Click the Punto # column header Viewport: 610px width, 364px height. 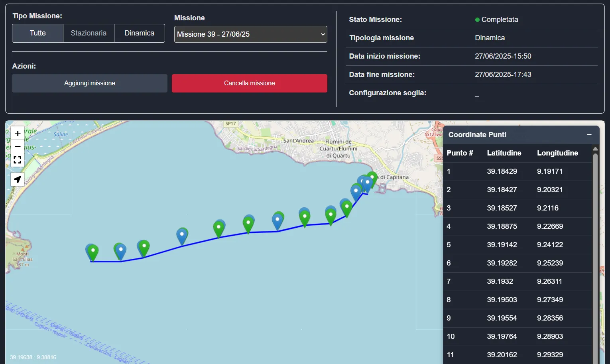click(460, 153)
